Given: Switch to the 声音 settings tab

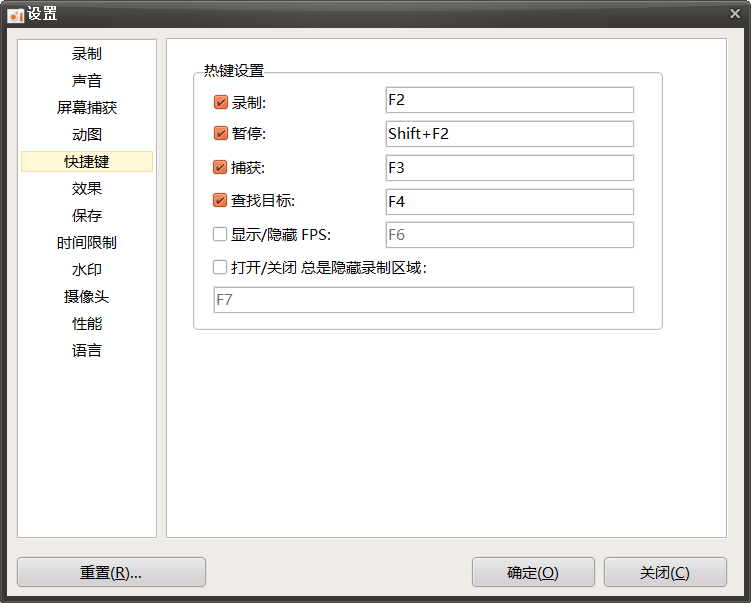Looking at the screenshot, I should (x=87, y=80).
